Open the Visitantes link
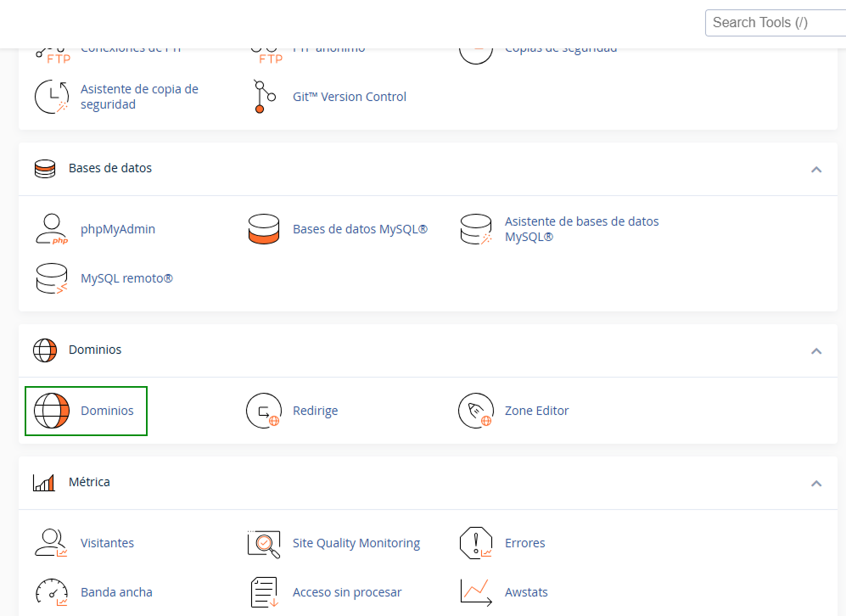846x616 pixels. coord(107,543)
